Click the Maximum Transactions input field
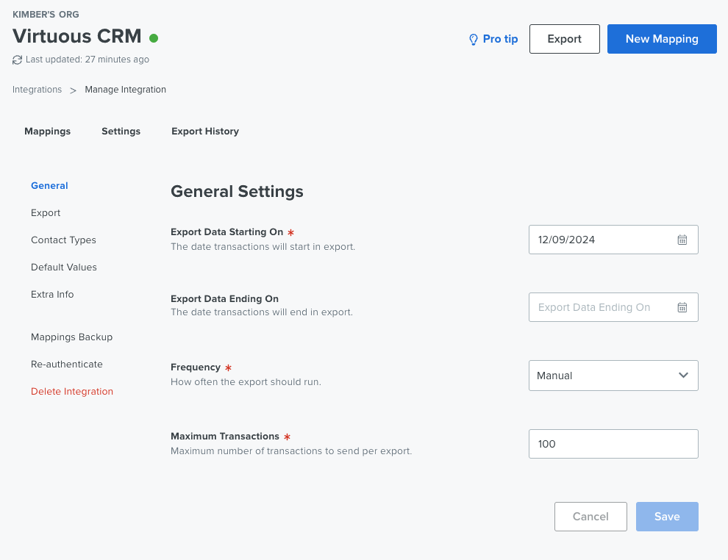 [x=613, y=444]
